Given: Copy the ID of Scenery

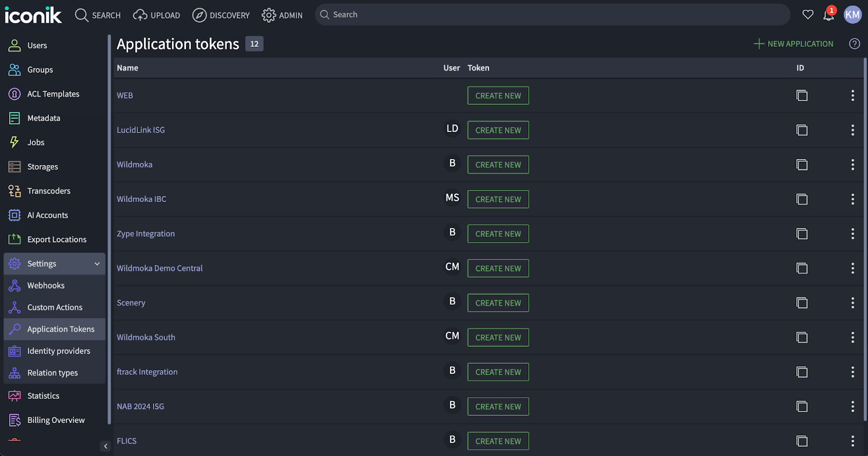Looking at the screenshot, I should point(802,303).
